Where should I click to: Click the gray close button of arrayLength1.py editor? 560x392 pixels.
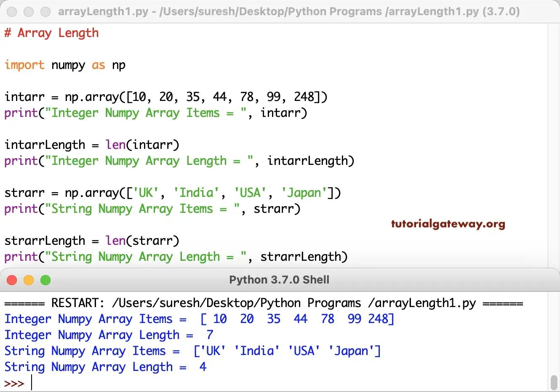(x=12, y=11)
